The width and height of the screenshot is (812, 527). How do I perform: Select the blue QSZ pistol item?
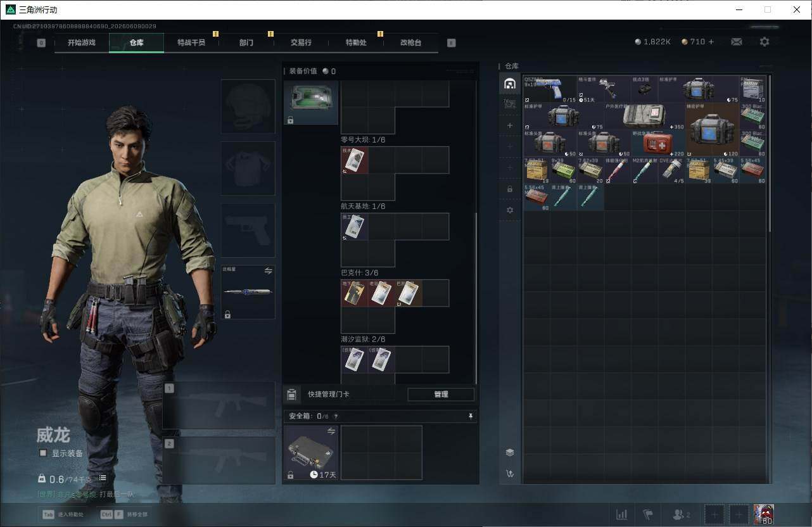[x=550, y=89]
